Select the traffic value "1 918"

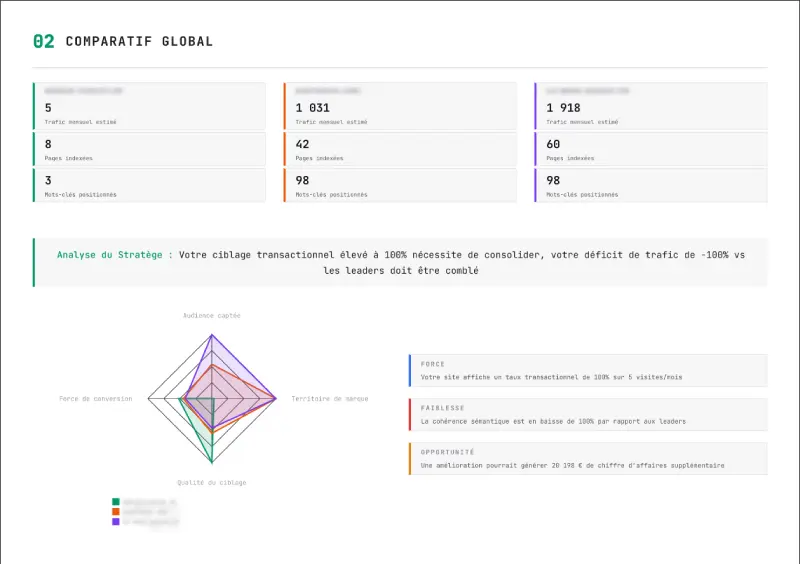(563, 108)
